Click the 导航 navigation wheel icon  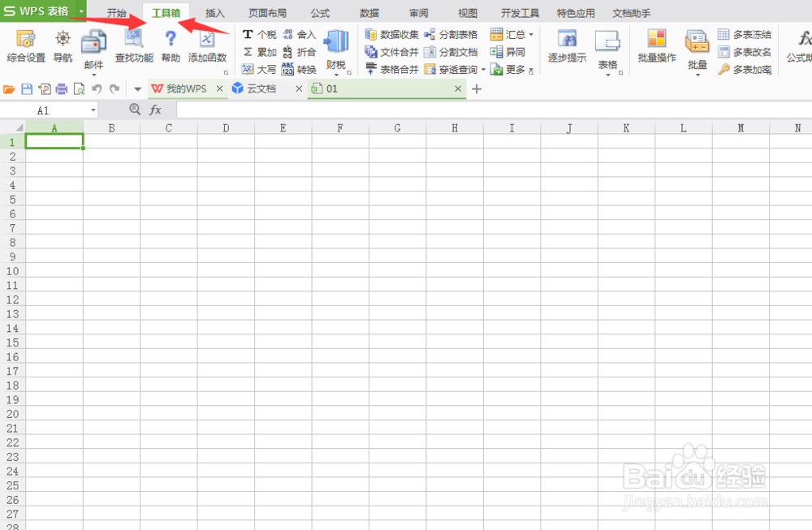pos(63,46)
